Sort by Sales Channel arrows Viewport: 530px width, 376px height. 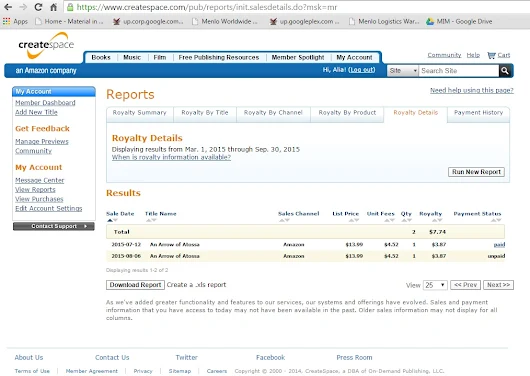[x=284, y=220]
